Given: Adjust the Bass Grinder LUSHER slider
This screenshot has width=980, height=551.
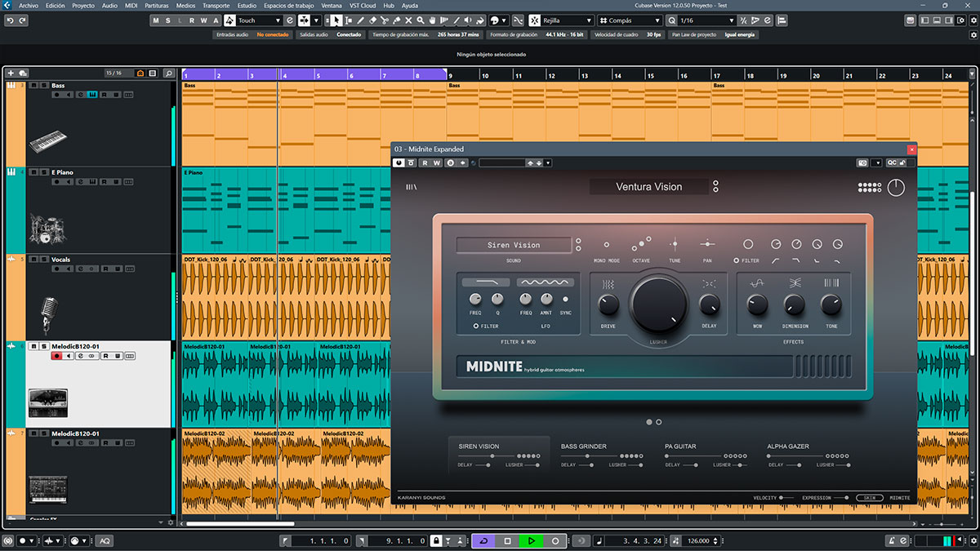Looking at the screenshot, I should (x=637, y=465).
